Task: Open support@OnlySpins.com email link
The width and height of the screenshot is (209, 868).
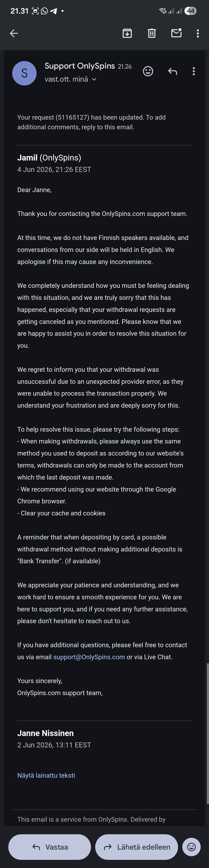Action: pyautogui.click(x=89, y=657)
